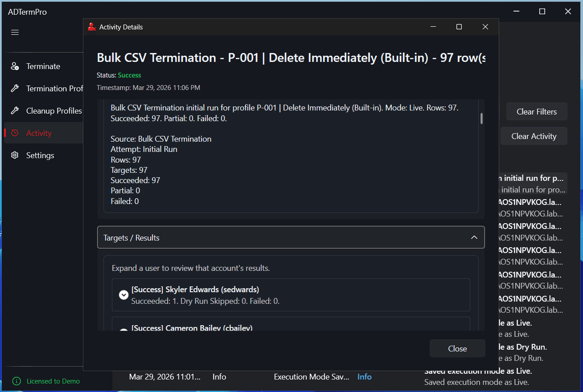This screenshot has width=583, height=392.
Task: Click the blue Info status link
Action: (364, 377)
